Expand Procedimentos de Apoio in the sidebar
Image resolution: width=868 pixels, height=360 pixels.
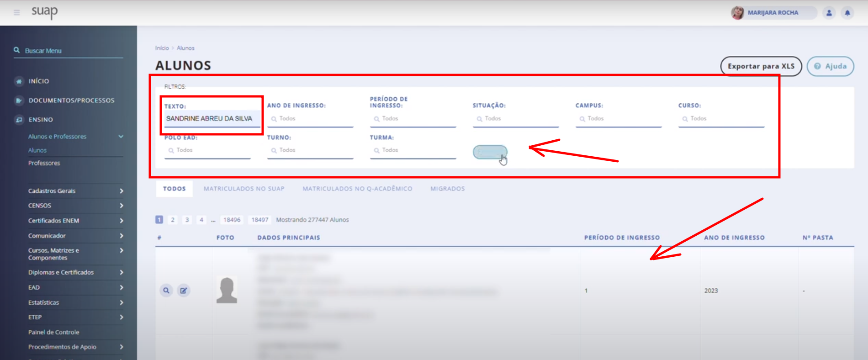pyautogui.click(x=76, y=347)
